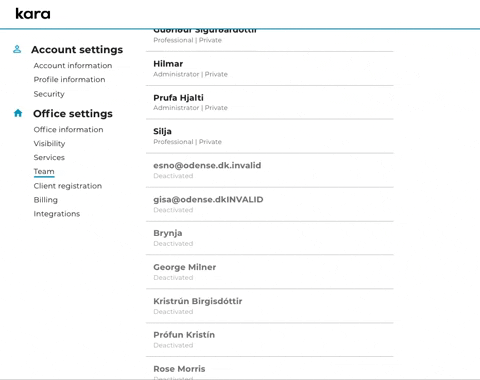Image resolution: width=480 pixels, height=380 pixels.
Task: Open Office information page
Action: coord(68,129)
